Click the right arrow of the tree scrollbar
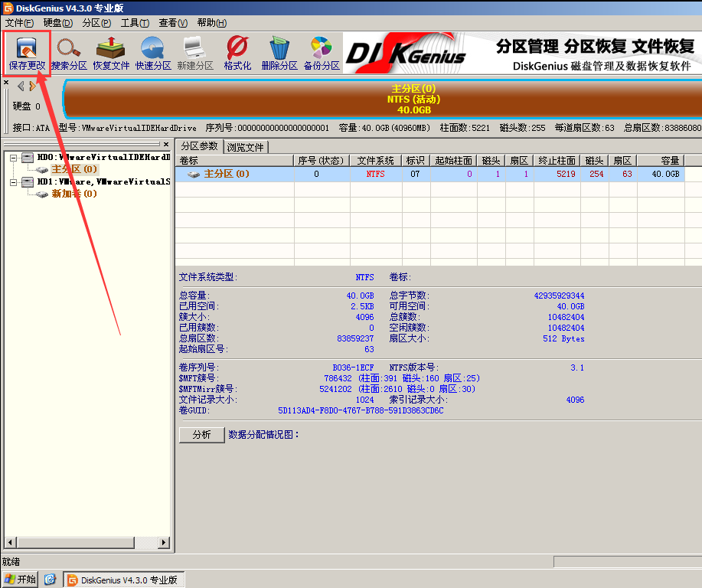The width and height of the screenshot is (702, 588). (x=164, y=543)
